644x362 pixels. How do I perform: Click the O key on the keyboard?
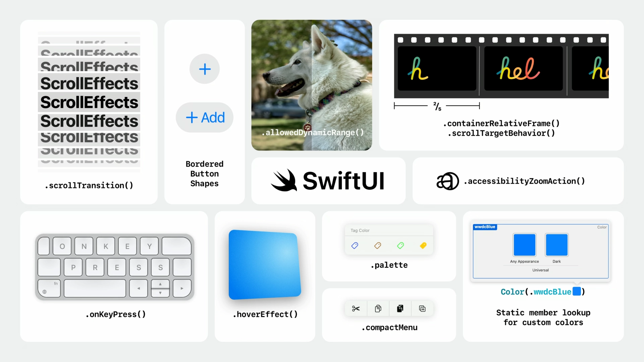62,246
